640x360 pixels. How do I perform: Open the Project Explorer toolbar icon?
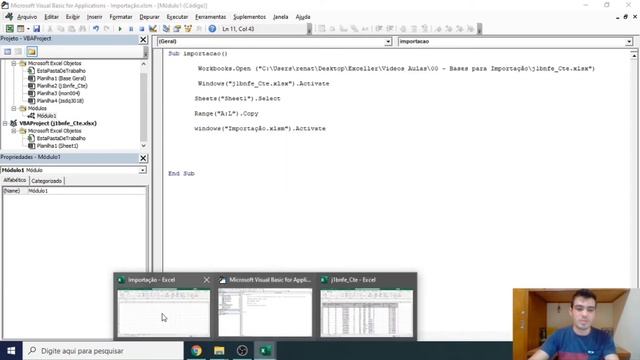click(166, 29)
